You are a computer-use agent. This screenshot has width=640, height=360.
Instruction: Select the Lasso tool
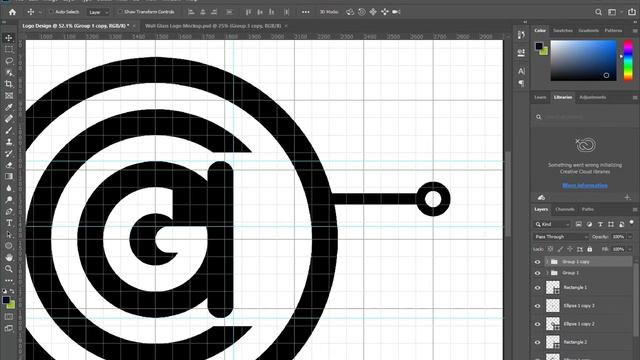(9, 61)
